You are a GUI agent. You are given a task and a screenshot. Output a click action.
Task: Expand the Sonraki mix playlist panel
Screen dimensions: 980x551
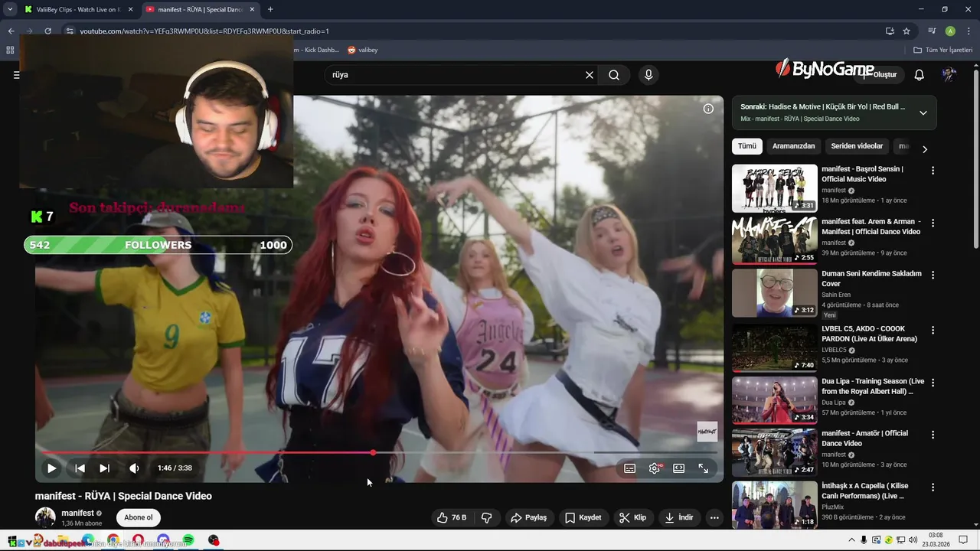tap(923, 112)
